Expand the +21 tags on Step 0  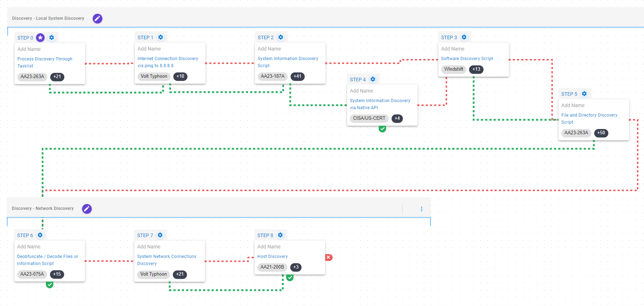[57, 77]
